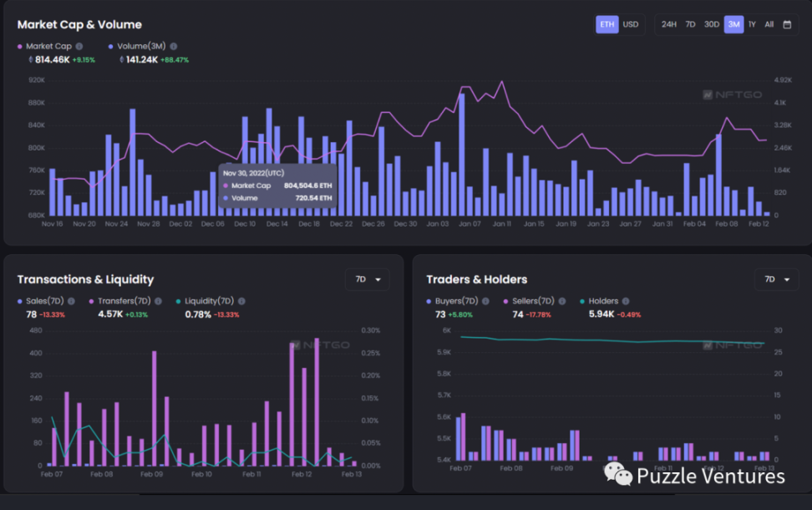Switch currency to ETH
This screenshot has height=510, width=812.
click(x=606, y=24)
